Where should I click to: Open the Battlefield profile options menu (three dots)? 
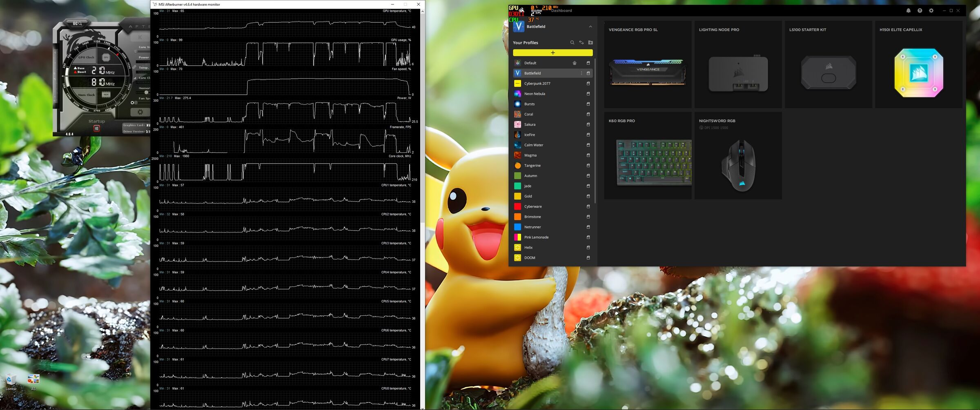pos(581,73)
